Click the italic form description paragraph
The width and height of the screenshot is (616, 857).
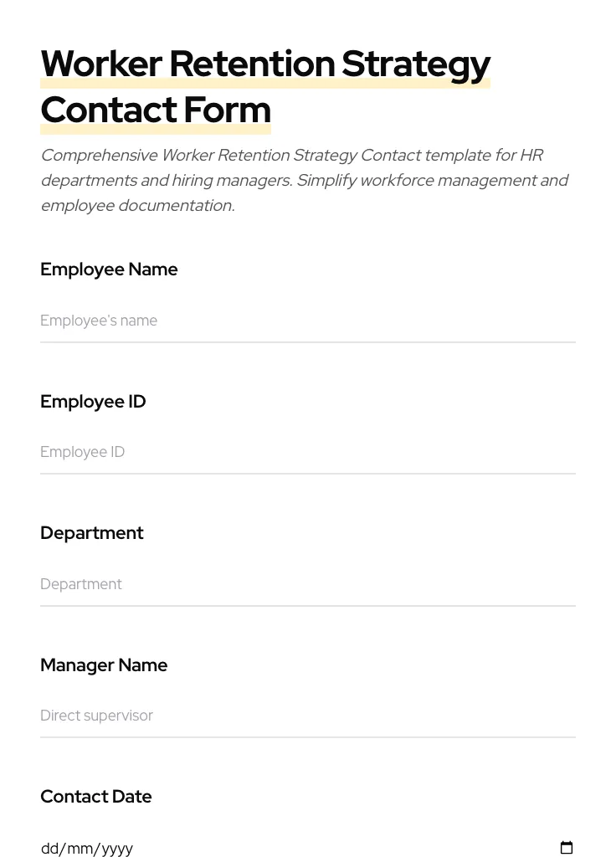pos(305,180)
